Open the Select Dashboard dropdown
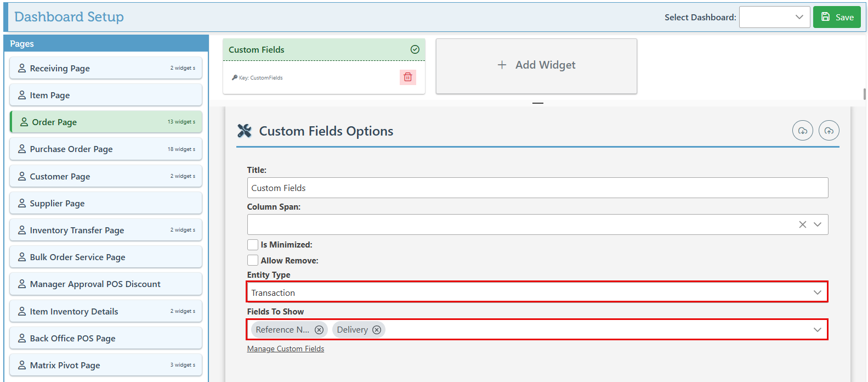868x382 pixels. [774, 17]
